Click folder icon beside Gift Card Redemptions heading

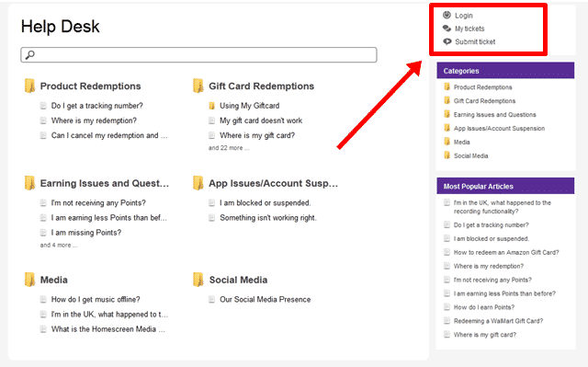[198, 86]
